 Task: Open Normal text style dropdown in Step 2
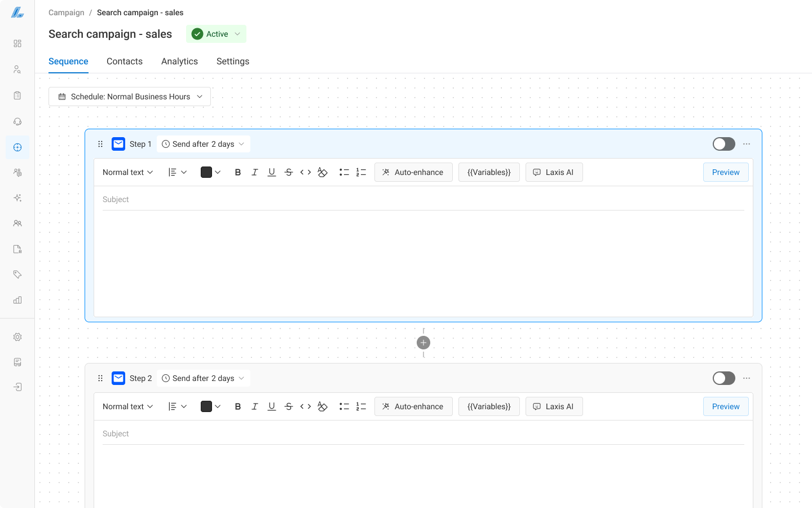[127, 406]
